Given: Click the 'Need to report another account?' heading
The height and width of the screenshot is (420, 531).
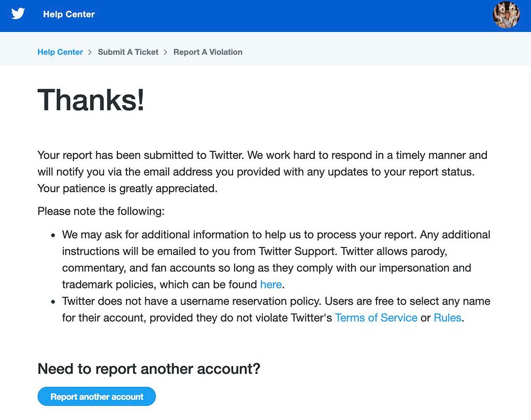Looking at the screenshot, I should tap(149, 368).
